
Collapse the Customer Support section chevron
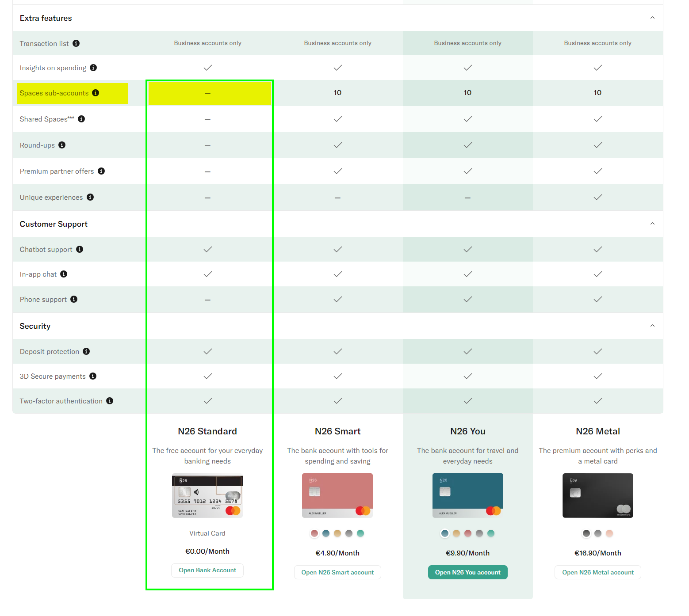pyautogui.click(x=652, y=224)
